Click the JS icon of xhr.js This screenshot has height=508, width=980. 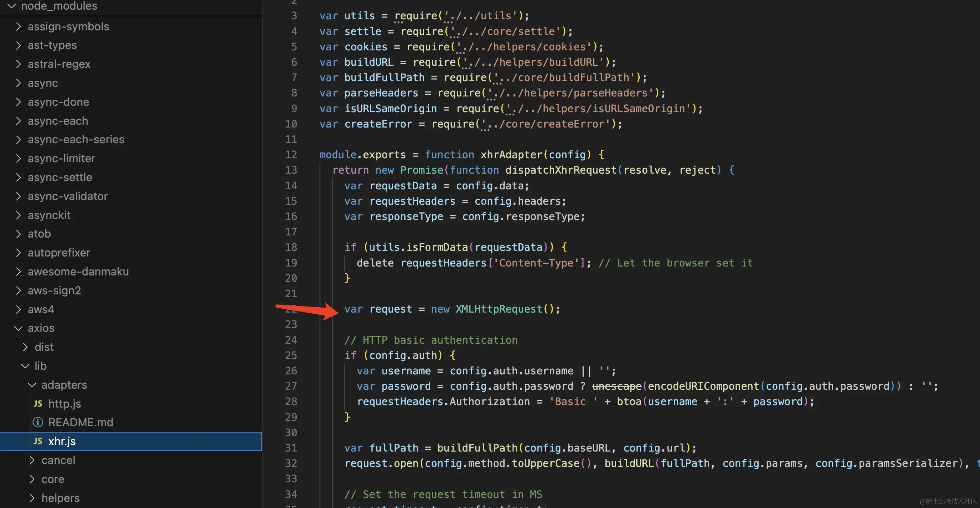[38, 441]
